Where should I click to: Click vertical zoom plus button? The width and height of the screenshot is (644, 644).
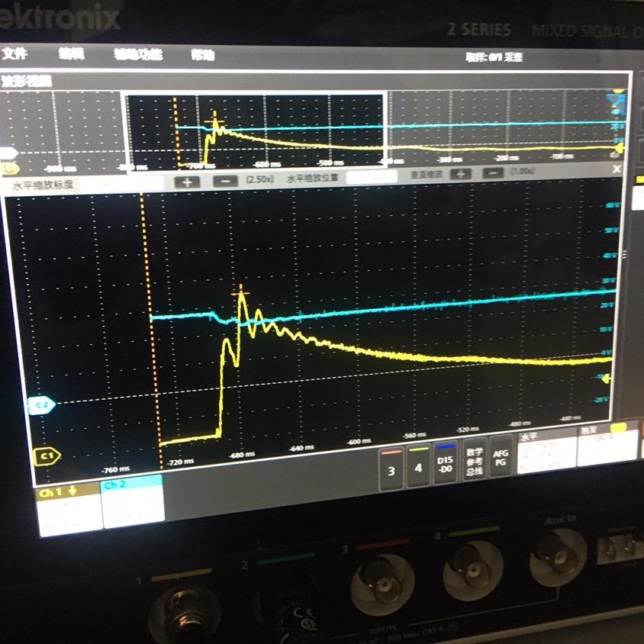(460, 174)
